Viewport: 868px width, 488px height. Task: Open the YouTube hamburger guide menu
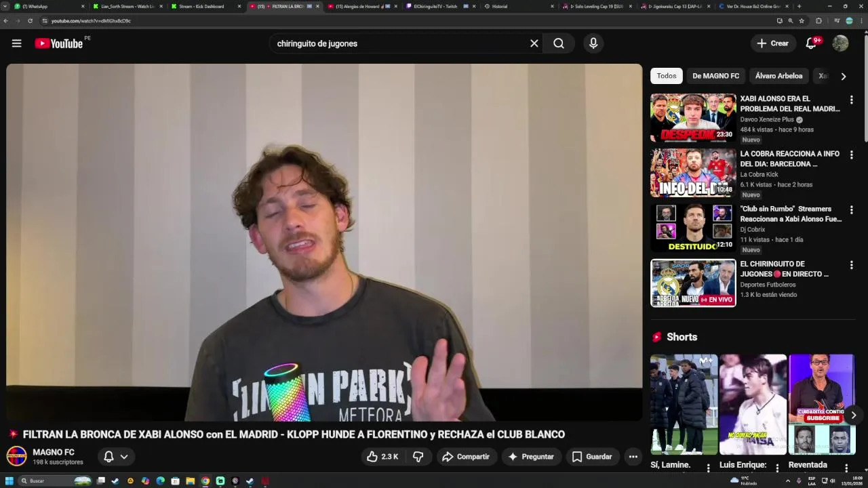(16, 43)
